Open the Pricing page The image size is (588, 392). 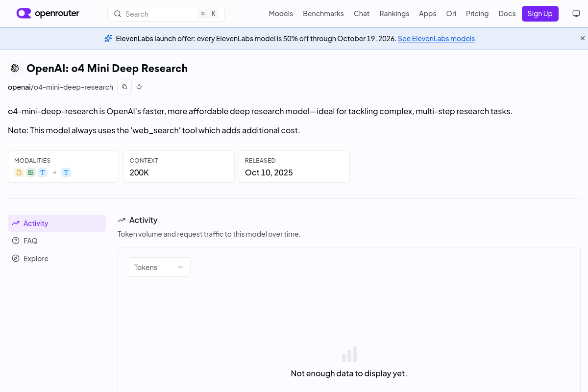pyautogui.click(x=477, y=14)
